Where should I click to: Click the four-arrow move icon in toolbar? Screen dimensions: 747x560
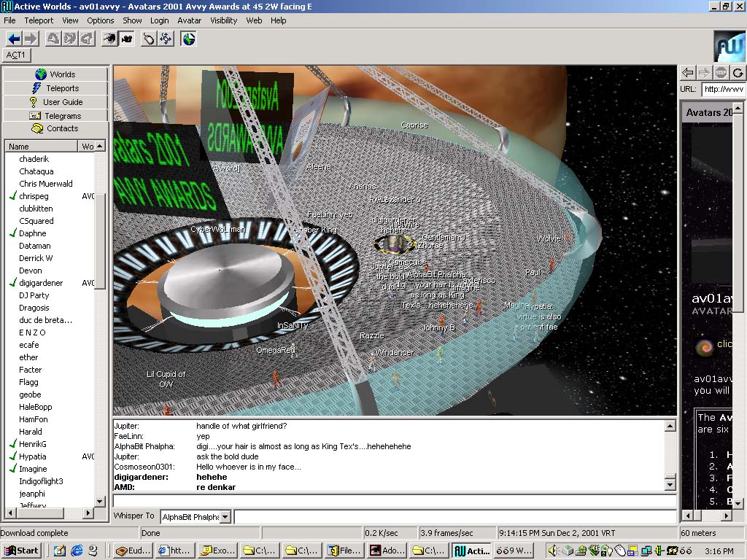point(166,39)
